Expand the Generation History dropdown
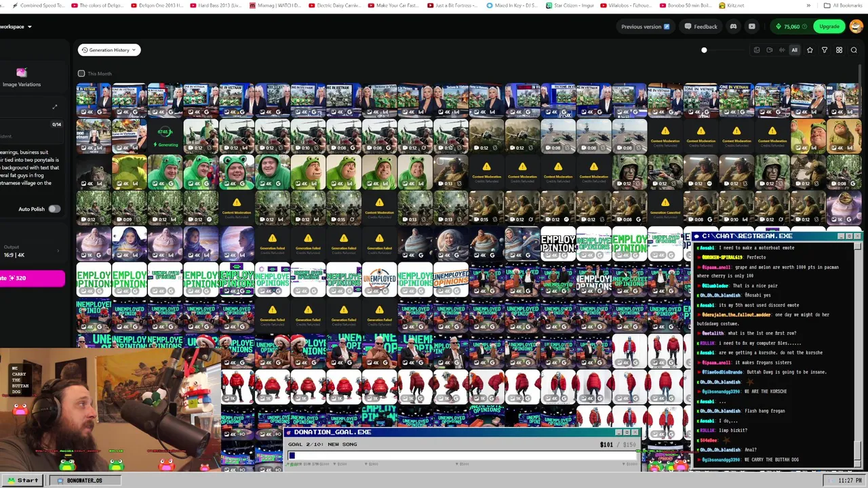The height and width of the screenshot is (488, 868). click(108, 50)
